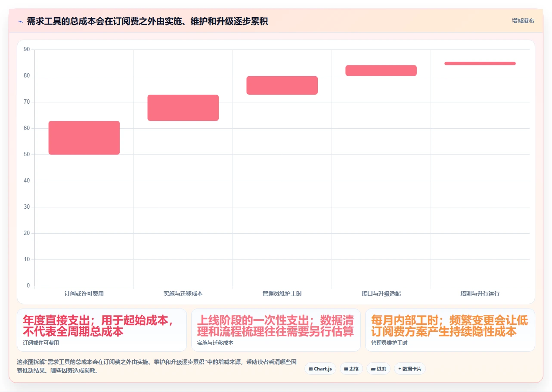Viewport: 552px width, 392px height.
Task: Select the Chart.js chip
Action: pyautogui.click(x=320, y=369)
